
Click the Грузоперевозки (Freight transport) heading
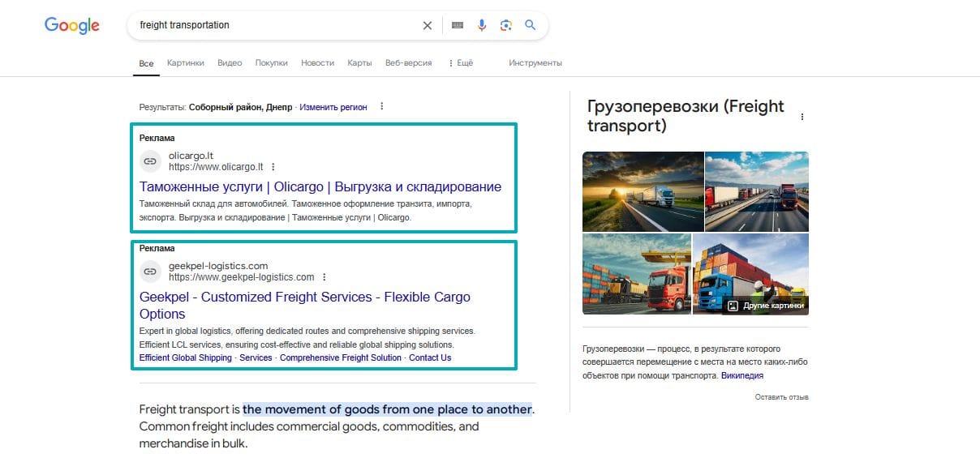[x=686, y=116]
